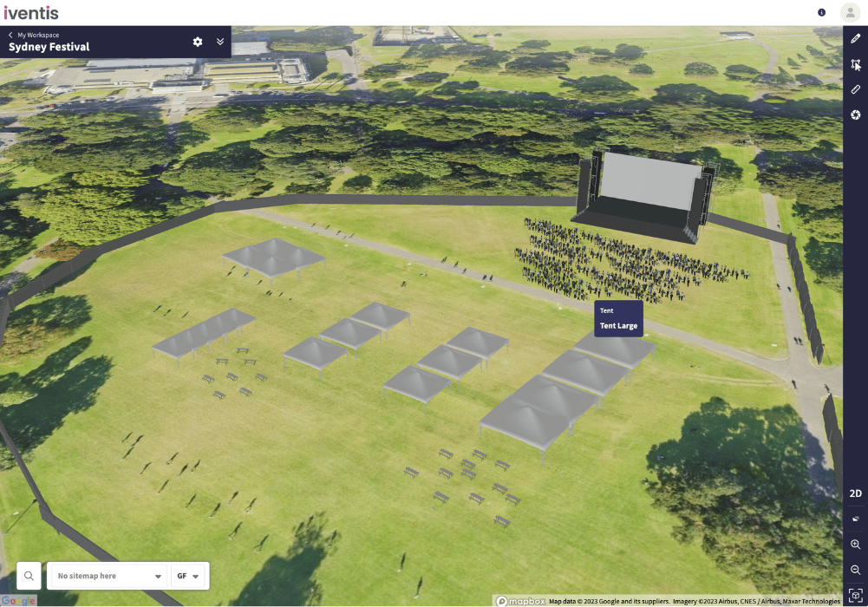
Task: Switch the map to 2D view
Action: pyautogui.click(x=855, y=493)
